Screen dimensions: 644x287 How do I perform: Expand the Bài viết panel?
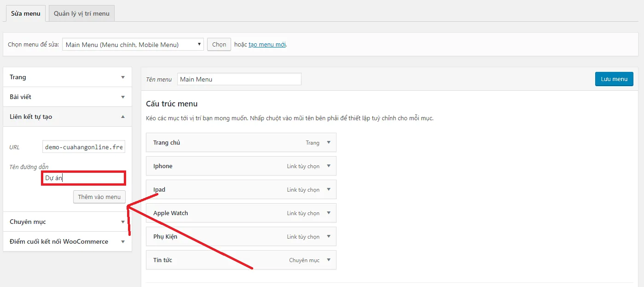click(x=67, y=97)
